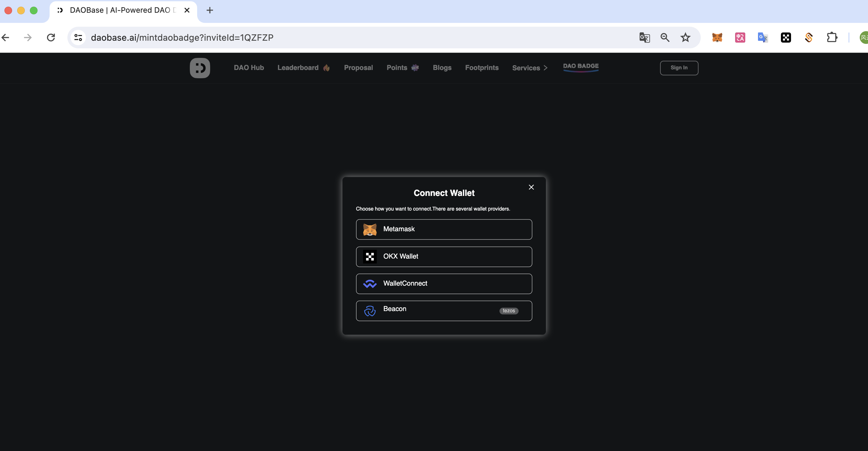Screen dimensions: 868x451
Task: Choose Metamask wallet option
Action: [444, 229]
